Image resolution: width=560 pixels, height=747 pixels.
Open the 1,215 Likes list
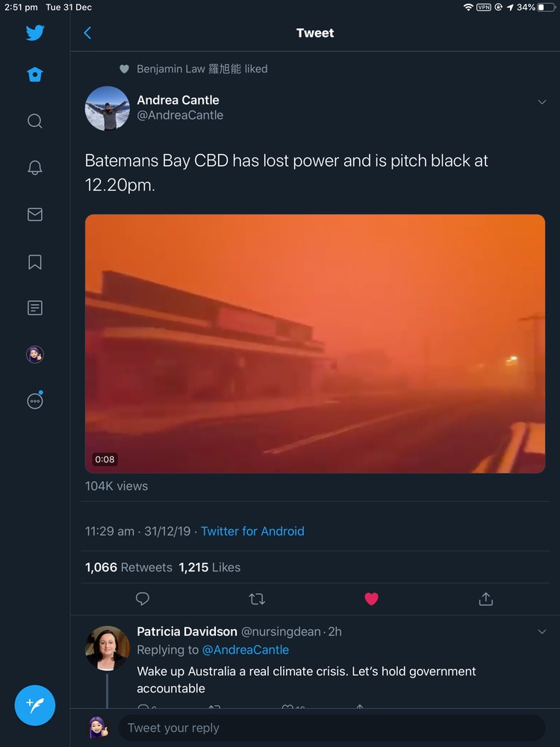(x=210, y=568)
